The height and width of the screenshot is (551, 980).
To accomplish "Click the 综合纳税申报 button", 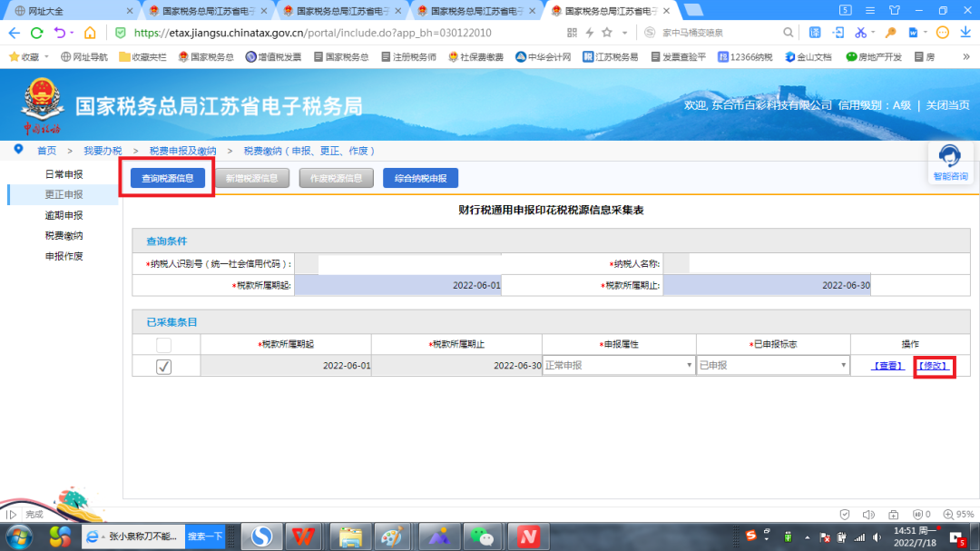I will pyautogui.click(x=421, y=178).
